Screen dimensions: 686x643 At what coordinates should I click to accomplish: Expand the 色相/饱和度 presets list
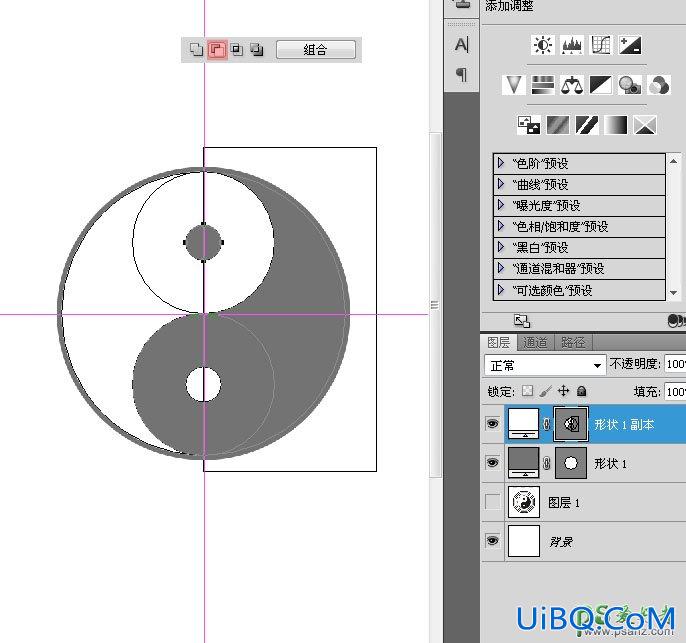[x=501, y=226]
